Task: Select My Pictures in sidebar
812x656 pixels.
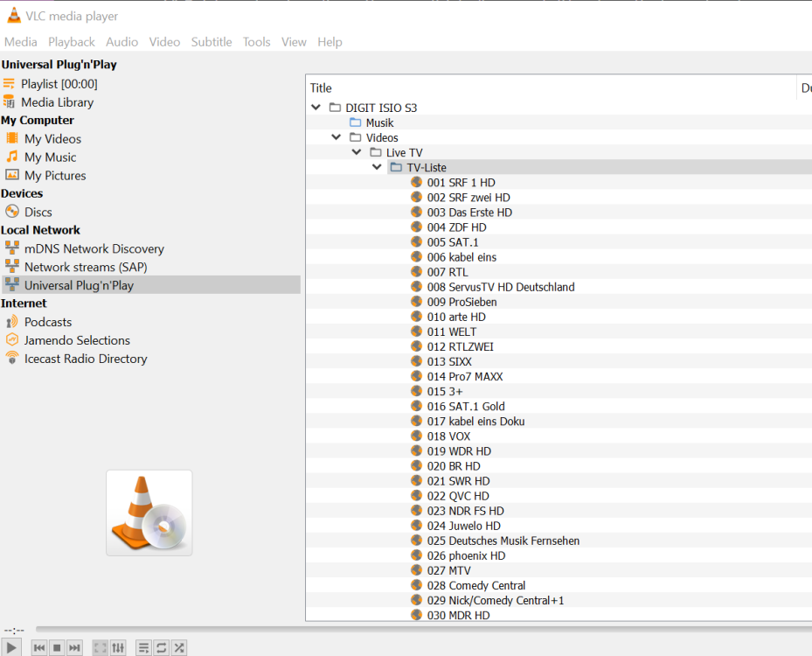Action: (x=55, y=176)
